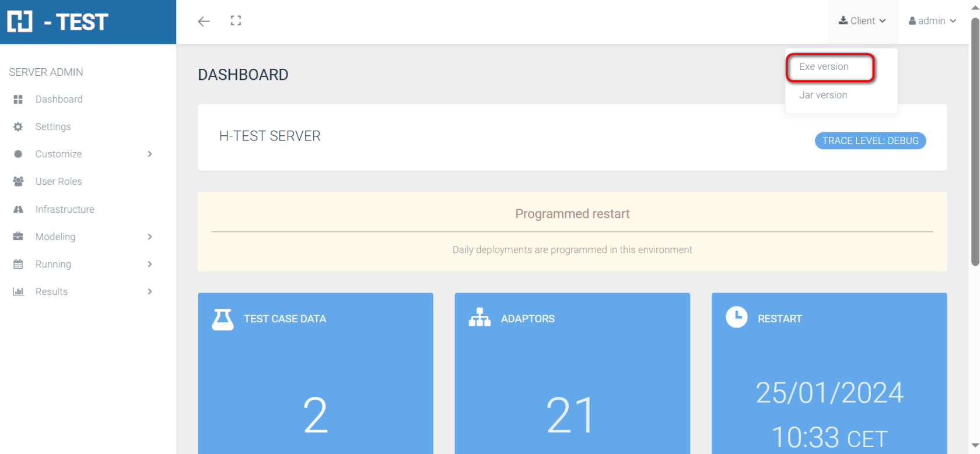Screen dimensions: 980x454
Task: Expand the Customize submenu chevron
Action: (x=150, y=154)
